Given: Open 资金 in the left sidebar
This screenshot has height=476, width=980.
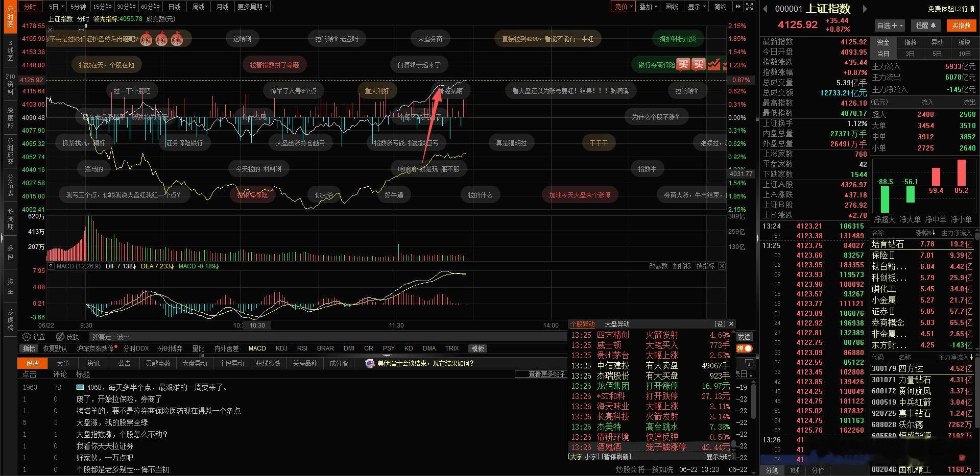Looking at the screenshot, I should pos(10,286).
